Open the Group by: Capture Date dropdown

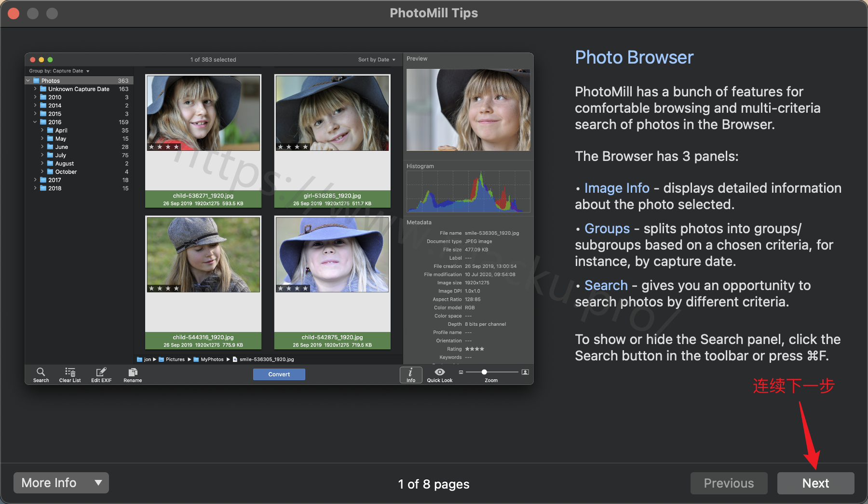(x=59, y=71)
